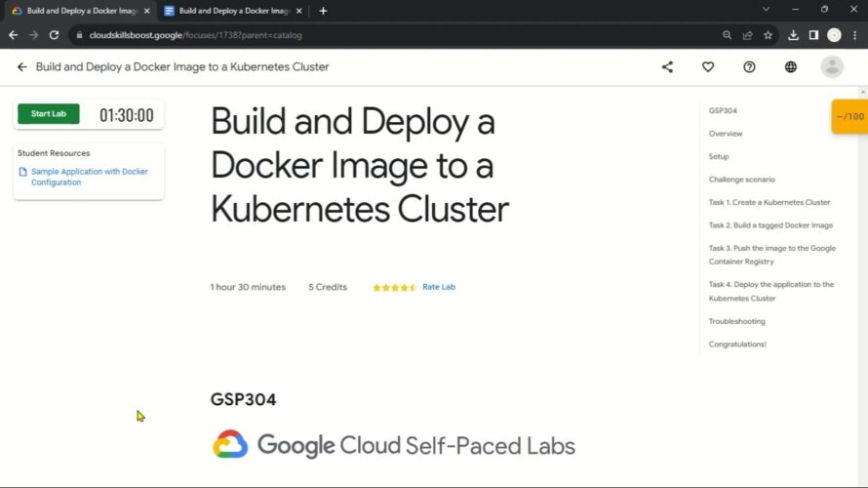
Task: Go back using the lab header arrow
Action: click(x=21, y=67)
